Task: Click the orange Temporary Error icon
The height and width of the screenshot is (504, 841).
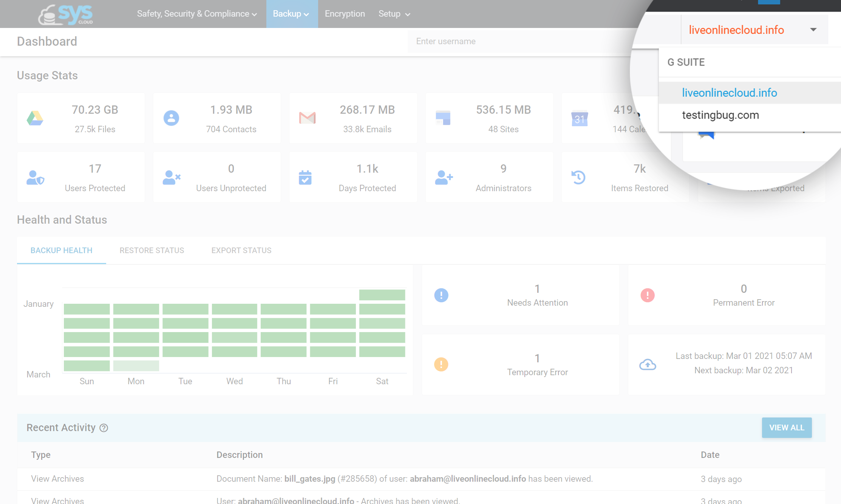Action: (441, 365)
